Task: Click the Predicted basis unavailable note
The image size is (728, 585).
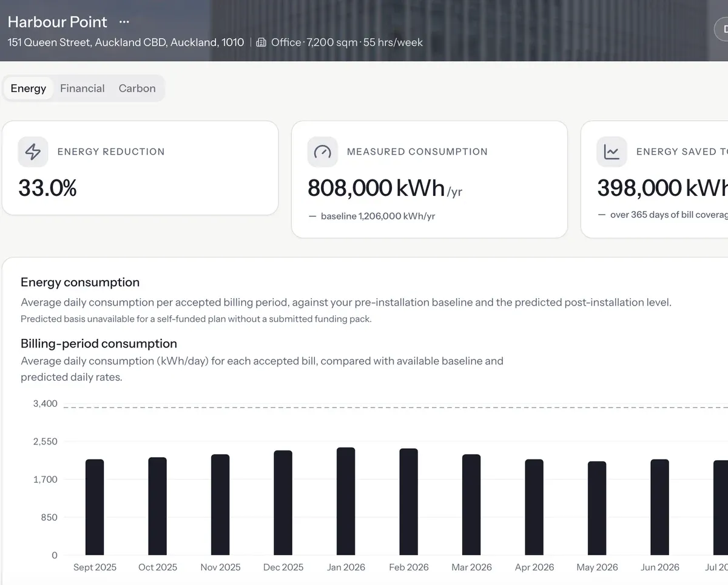Action: (196, 319)
